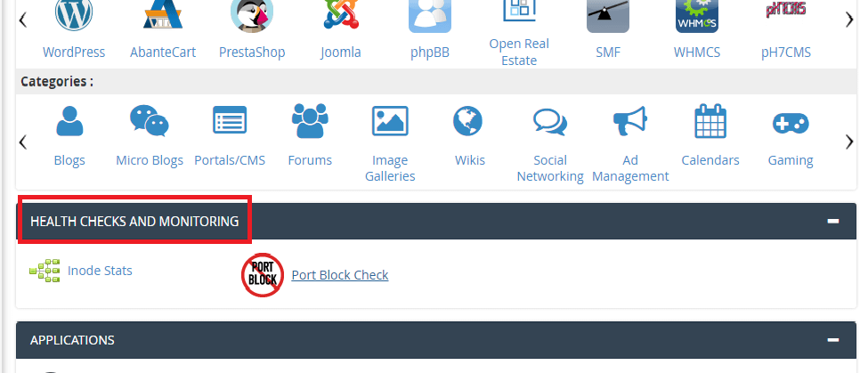This screenshot has width=868, height=373.
Task: Show next scripts with right arrow
Action: pyautogui.click(x=849, y=20)
